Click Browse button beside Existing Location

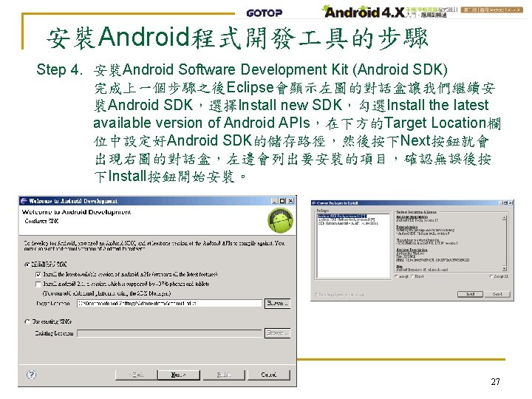tap(277, 333)
